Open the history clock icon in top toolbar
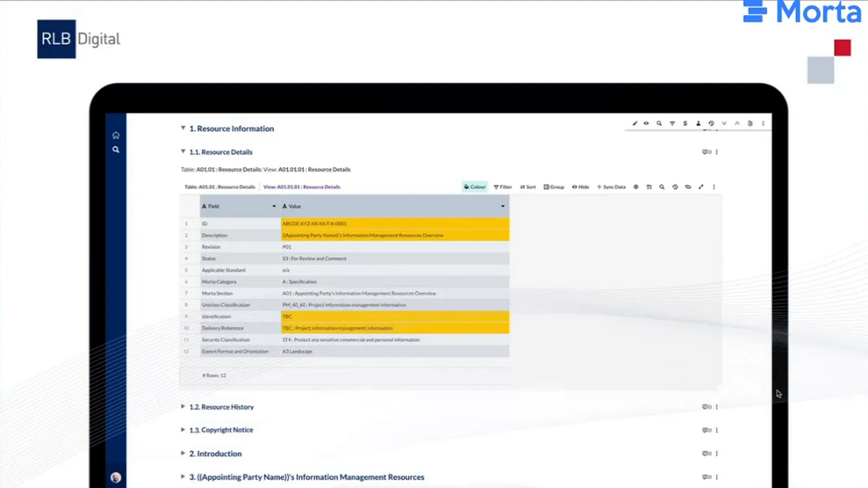 click(x=711, y=123)
